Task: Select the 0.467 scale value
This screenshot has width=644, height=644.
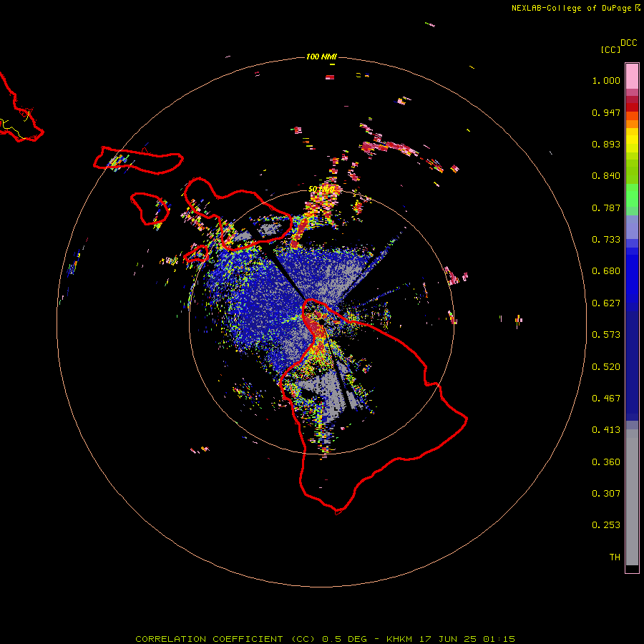Action: (x=606, y=399)
